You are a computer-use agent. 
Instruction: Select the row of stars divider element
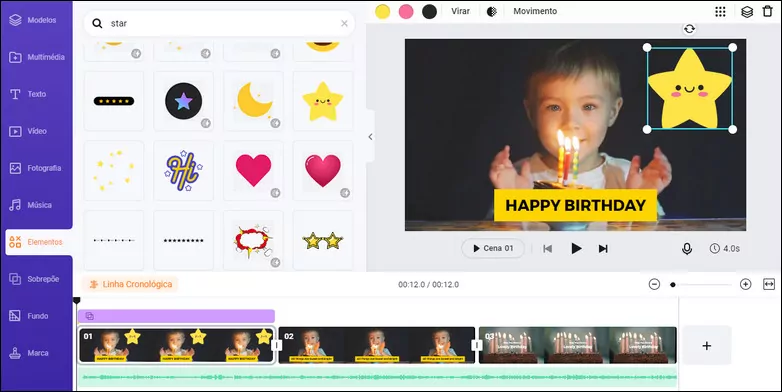click(184, 240)
